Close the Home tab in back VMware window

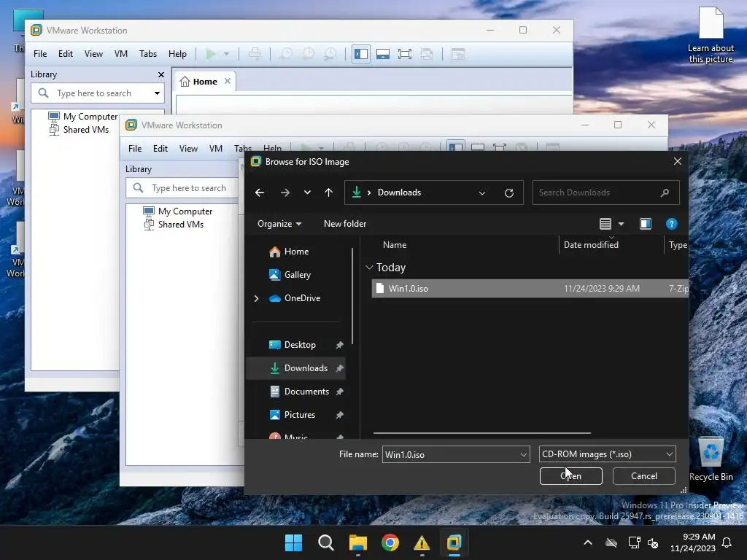pos(228,81)
